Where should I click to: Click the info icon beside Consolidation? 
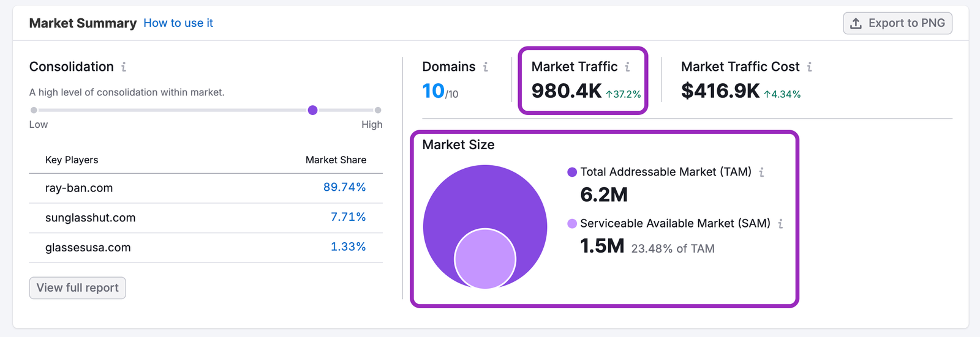(x=124, y=67)
